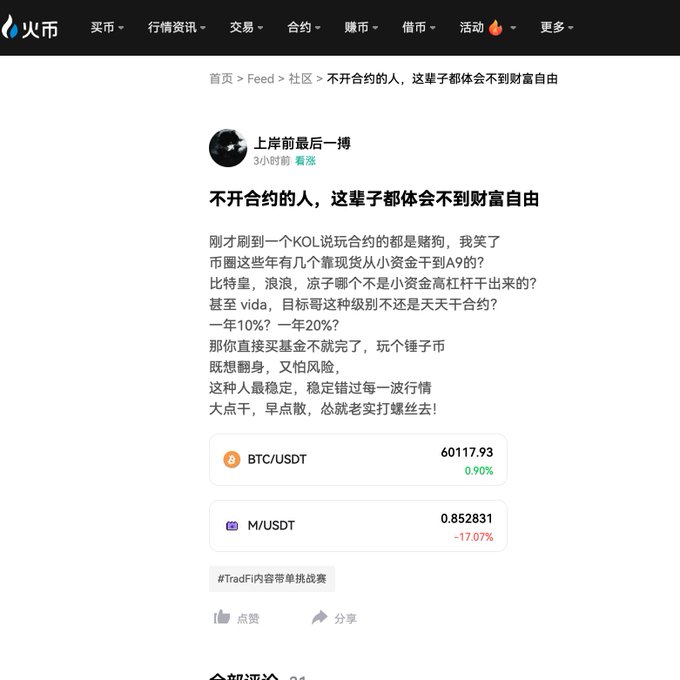The height and width of the screenshot is (680, 680).
Task: Click the post title 不开合约的人
Action: pos(374,199)
